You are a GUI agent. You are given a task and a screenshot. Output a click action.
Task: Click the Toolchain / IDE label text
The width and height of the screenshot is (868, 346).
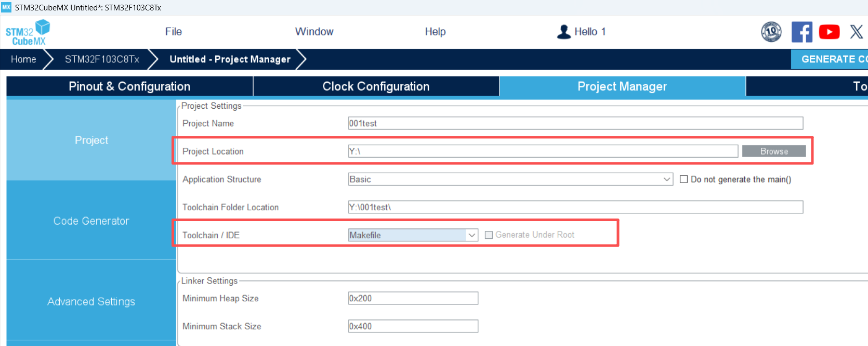[x=211, y=235]
